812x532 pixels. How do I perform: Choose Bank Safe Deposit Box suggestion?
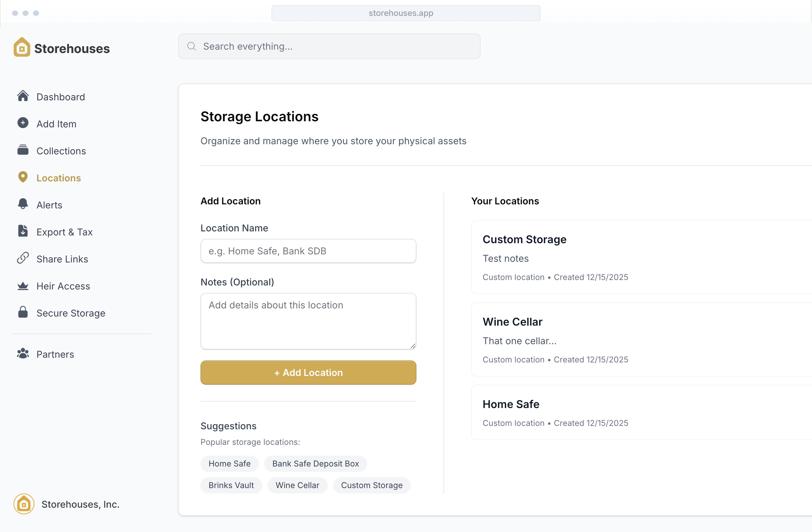tap(315, 463)
